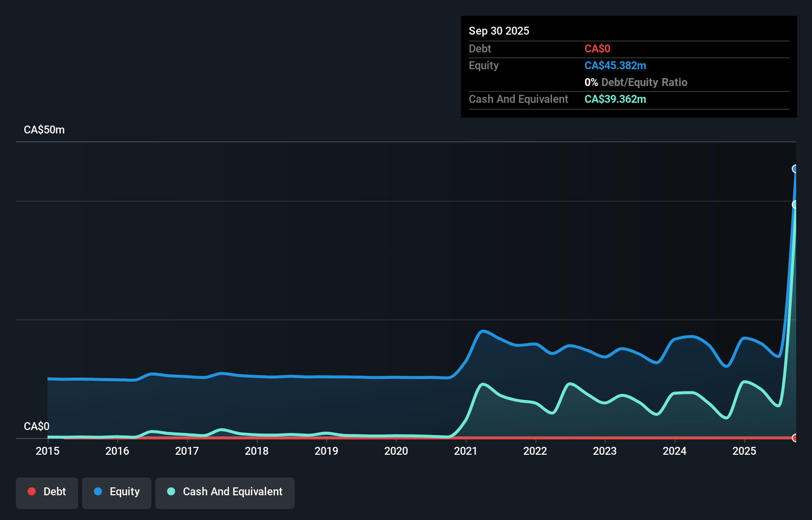Viewport: 812px width, 520px height.
Task: Select the 2019 year label
Action: pyautogui.click(x=326, y=451)
